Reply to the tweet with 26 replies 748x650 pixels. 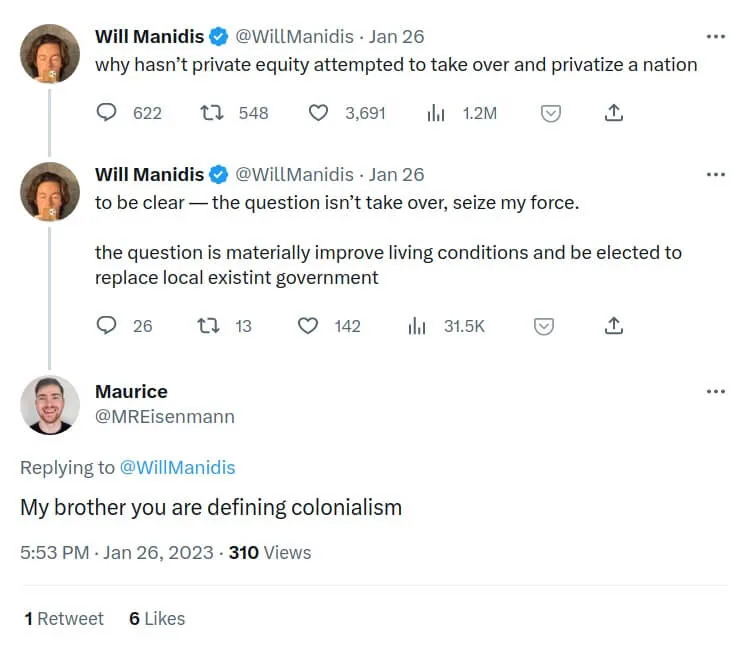click(107, 326)
